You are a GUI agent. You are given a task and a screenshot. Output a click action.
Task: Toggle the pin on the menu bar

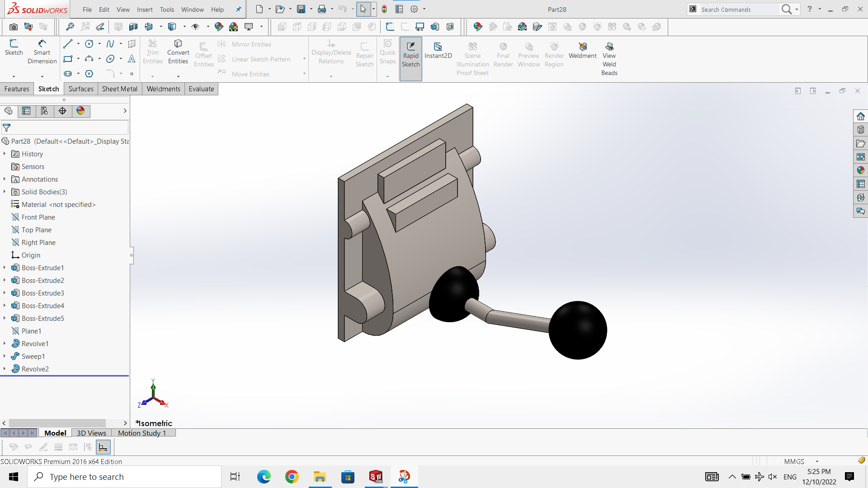pos(238,9)
